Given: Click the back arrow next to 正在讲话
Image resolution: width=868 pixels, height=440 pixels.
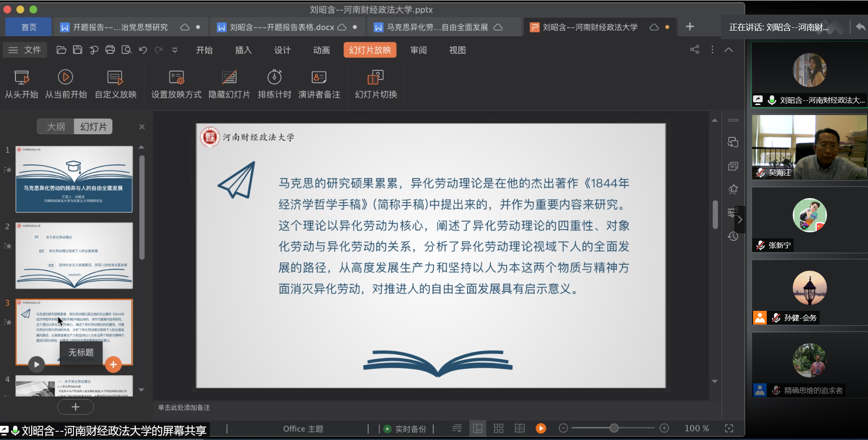Looking at the screenshot, I should pyautogui.click(x=860, y=27).
